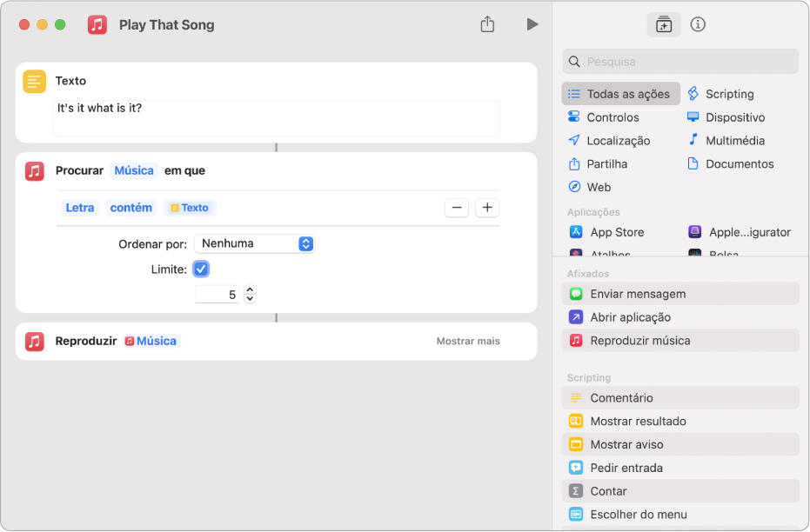Click Mostrar mais in Reproduzir action
The image size is (810, 532).
coord(468,341)
